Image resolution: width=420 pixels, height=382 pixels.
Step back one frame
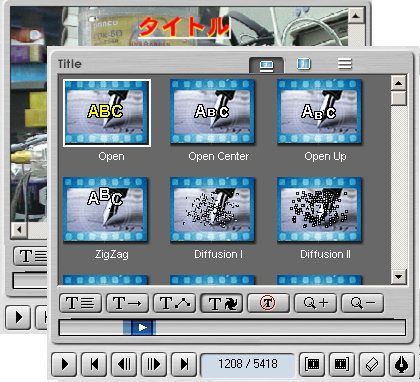124,364
